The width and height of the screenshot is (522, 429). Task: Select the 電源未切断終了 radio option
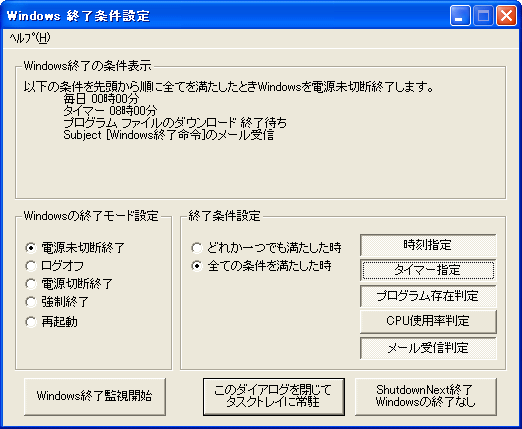(75, 248)
